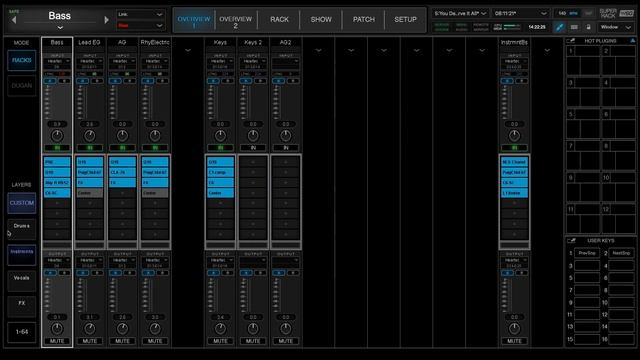Select the Racks mode button

[x=22, y=60]
